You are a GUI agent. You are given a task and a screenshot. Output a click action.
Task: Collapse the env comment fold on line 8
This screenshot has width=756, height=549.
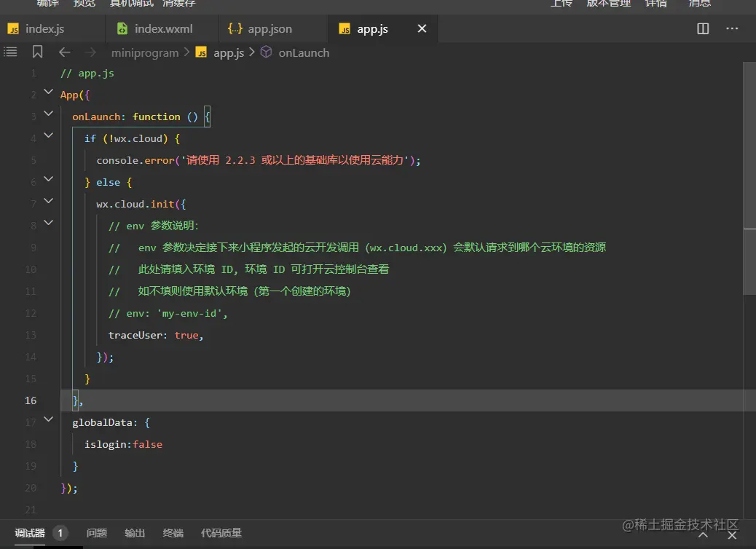tap(48, 222)
